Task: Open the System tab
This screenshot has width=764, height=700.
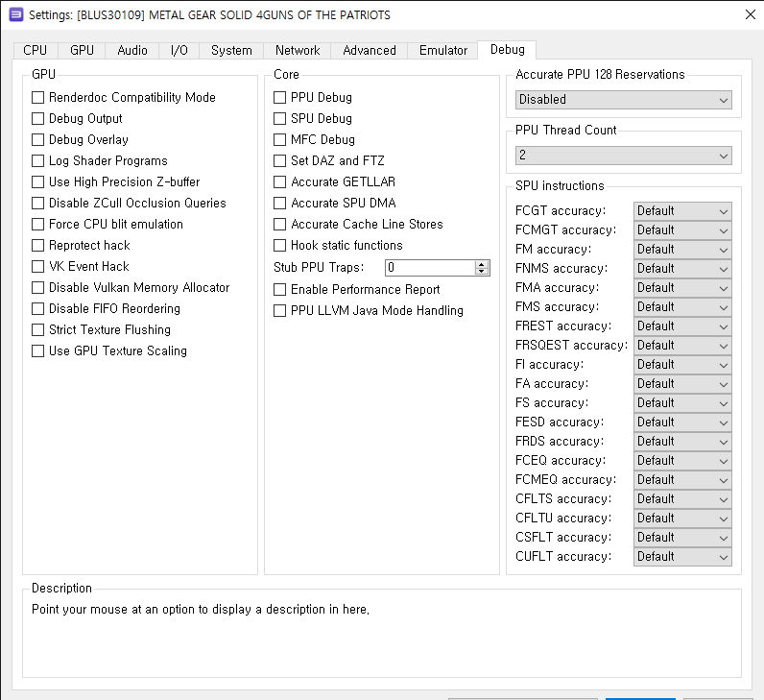Action: coord(231,51)
